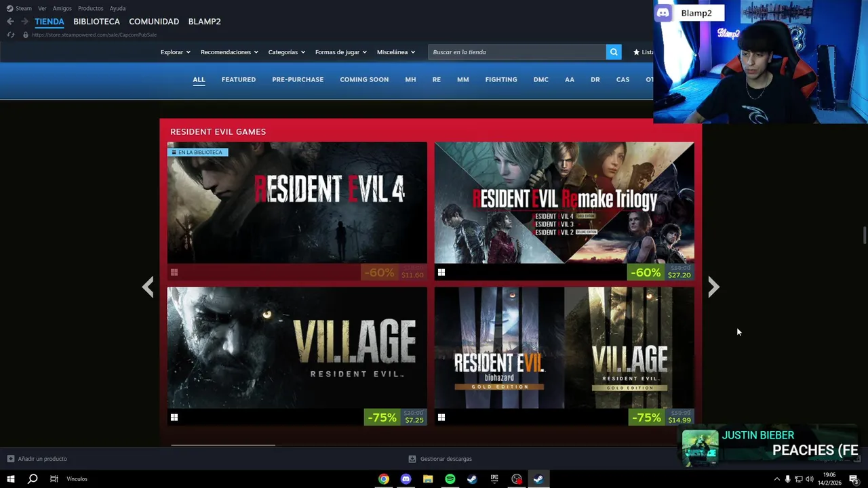868x488 pixels.
Task: Open the Amigos menu
Action: 62,8
